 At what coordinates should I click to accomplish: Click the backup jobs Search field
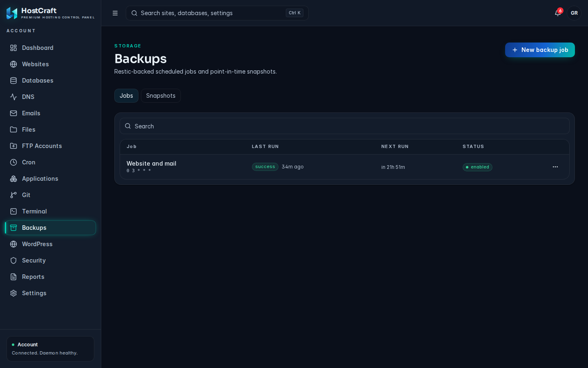345,126
